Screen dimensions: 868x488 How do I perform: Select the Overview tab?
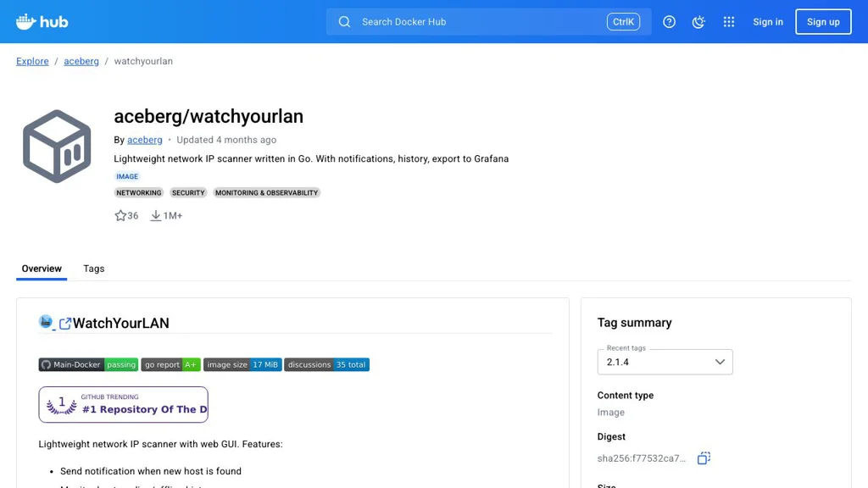click(42, 269)
